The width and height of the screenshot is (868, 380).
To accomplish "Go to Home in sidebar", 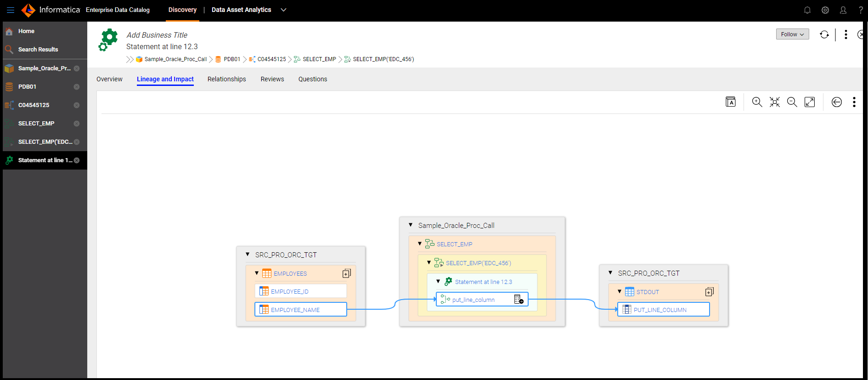I will pyautogui.click(x=45, y=31).
